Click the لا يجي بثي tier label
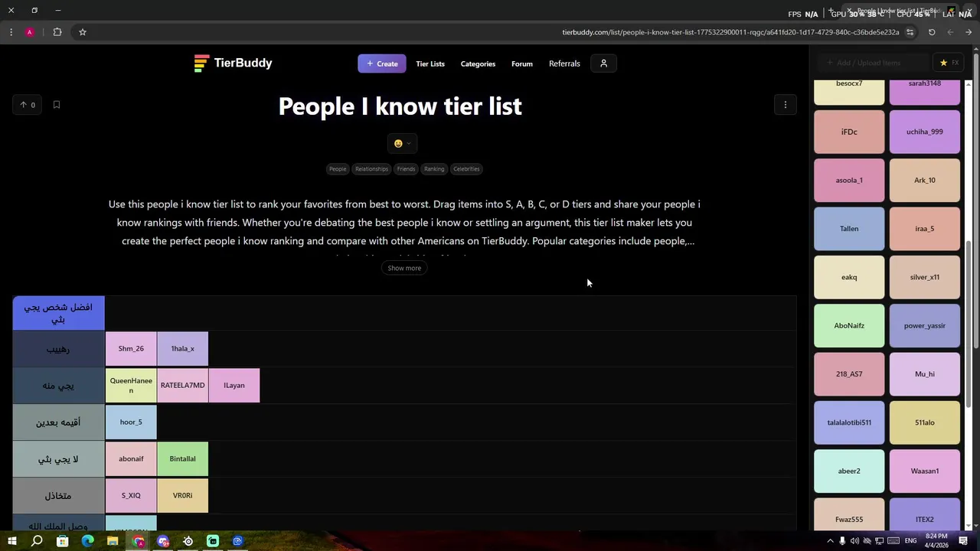 point(58,459)
